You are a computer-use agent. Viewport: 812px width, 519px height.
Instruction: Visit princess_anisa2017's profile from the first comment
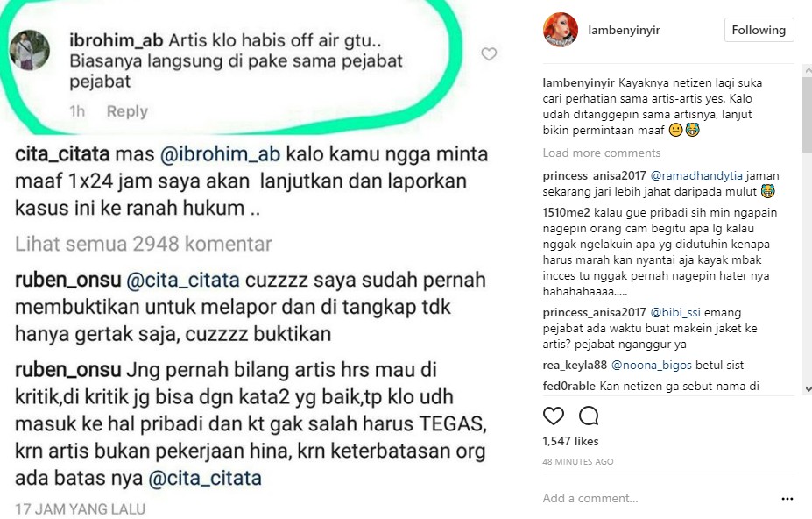[x=595, y=175]
